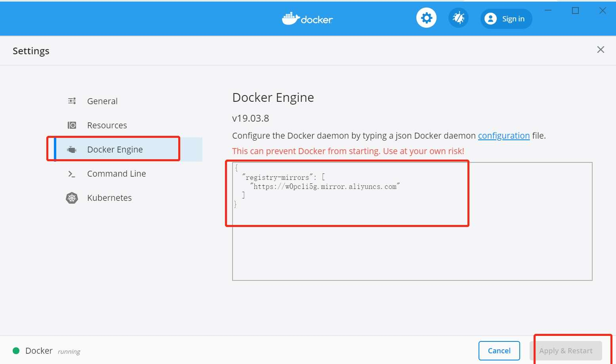Open the settings gear icon in header
Image resolution: width=616 pixels, height=364 pixels.
(x=426, y=18)
